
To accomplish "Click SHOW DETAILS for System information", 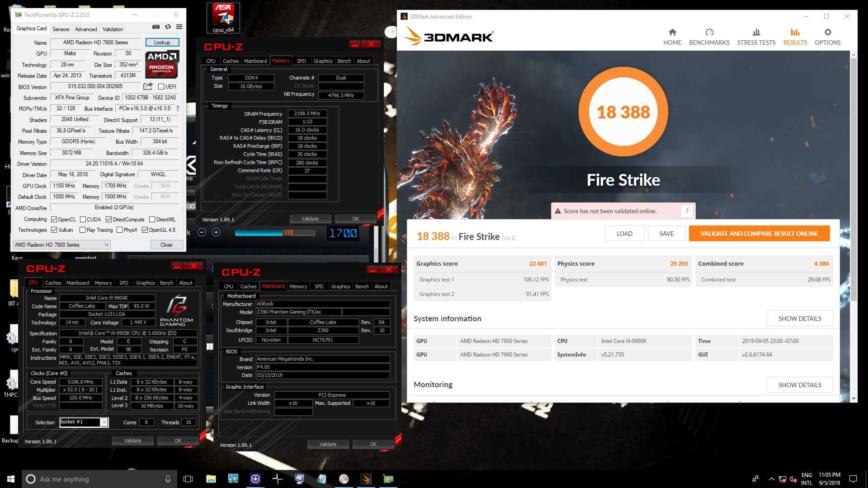I will click(799, 319).
